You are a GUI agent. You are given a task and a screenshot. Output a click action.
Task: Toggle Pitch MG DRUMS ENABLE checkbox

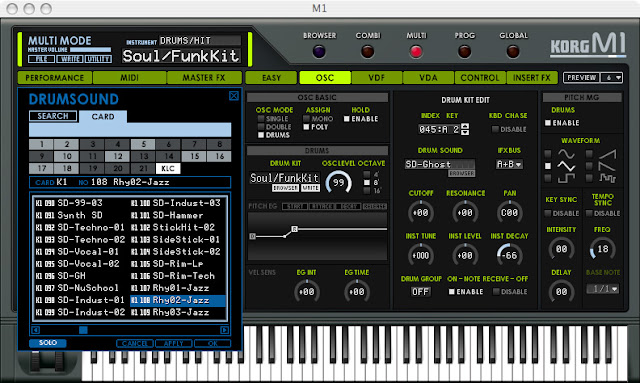(548, 123)
